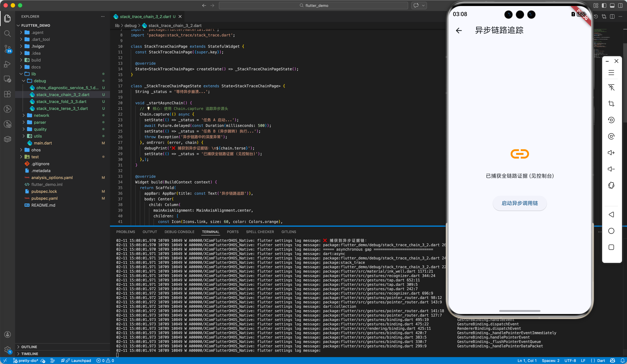Toggle primary side bar layout icon
This screenshot has width=627, height=364.
[604, 5]
